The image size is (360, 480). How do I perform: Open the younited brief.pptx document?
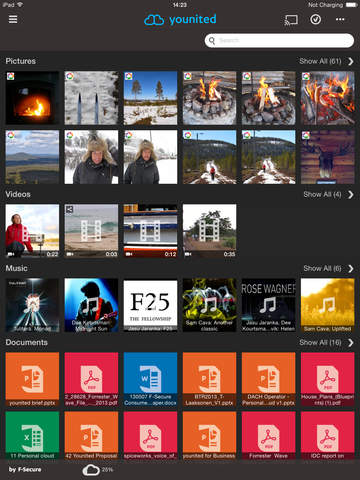coord(32,379)
